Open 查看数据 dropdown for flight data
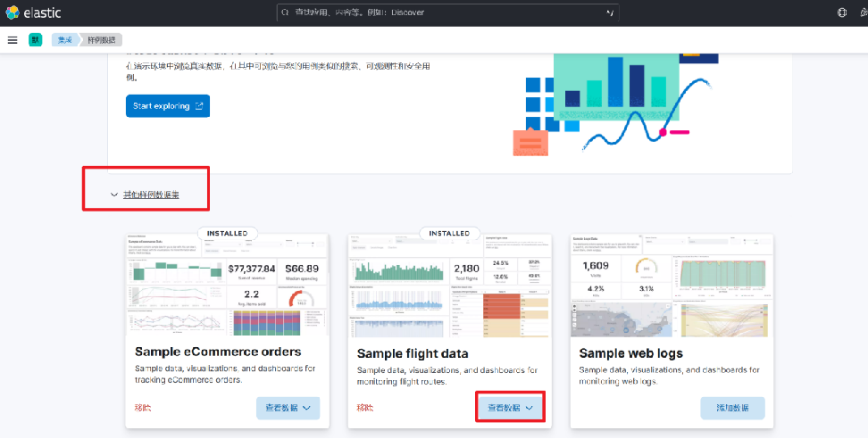This screenshot has height=439, width=868. pos(510,408)
